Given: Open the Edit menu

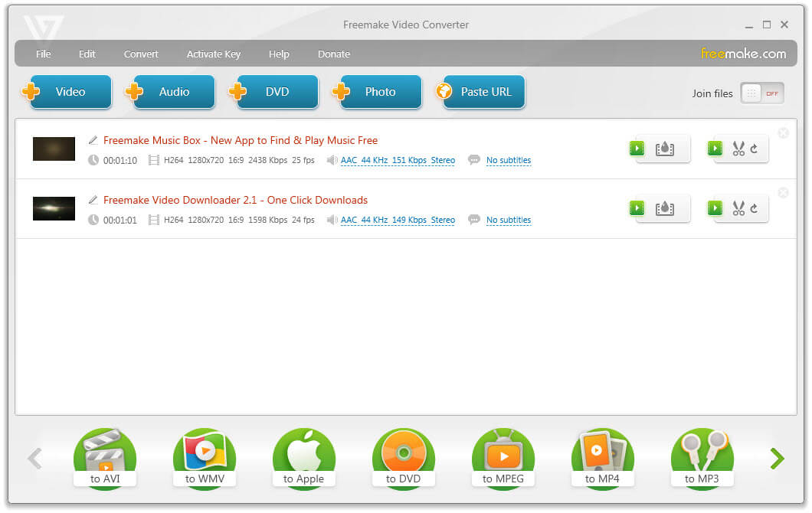Looking at the screenshot, I should point(87,54).
